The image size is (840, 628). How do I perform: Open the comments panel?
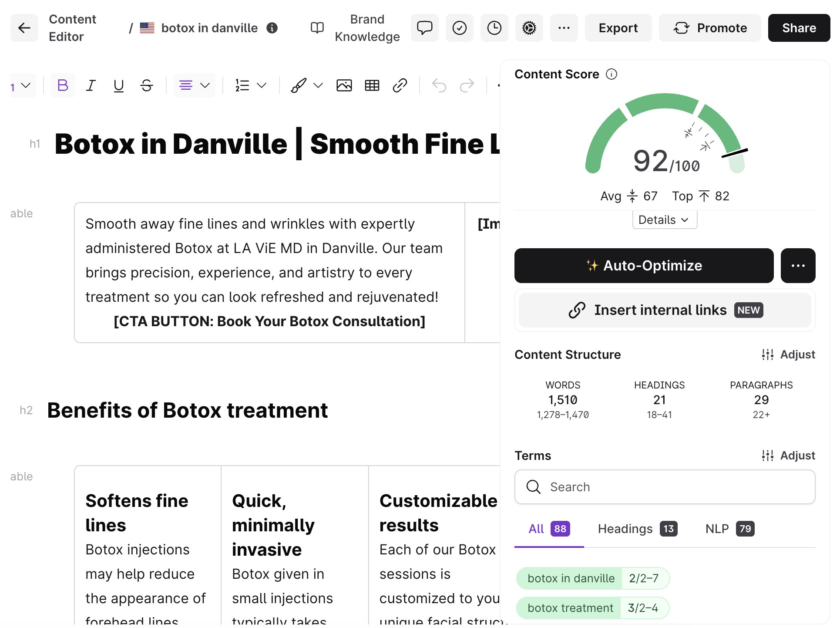pos(424,28)
